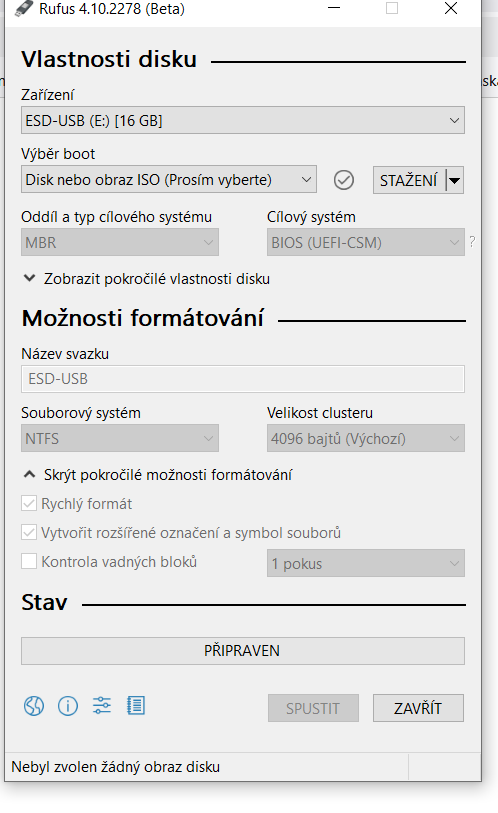Click the checkmark hash verification icon
Screen dimensions: 498x813
point(343,180)
